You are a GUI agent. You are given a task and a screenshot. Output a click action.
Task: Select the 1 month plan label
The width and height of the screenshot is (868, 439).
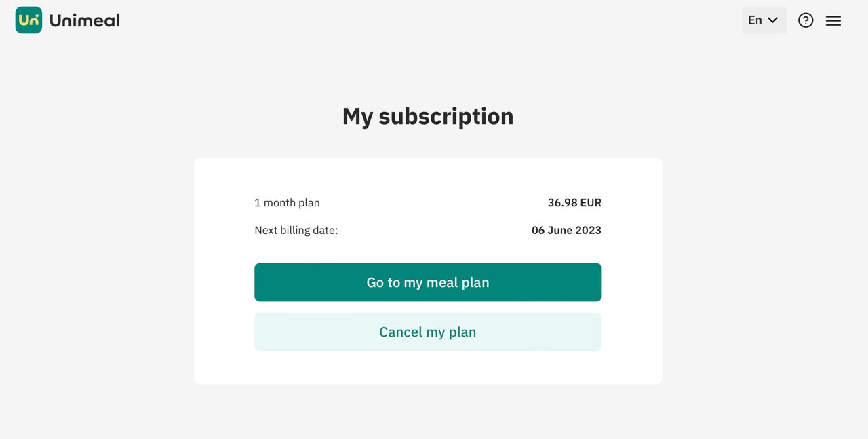(x=287, y=202)
